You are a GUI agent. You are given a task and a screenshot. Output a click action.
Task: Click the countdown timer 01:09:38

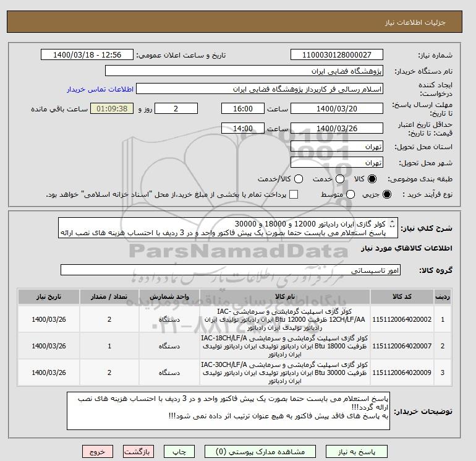click(x=112, y=108)
